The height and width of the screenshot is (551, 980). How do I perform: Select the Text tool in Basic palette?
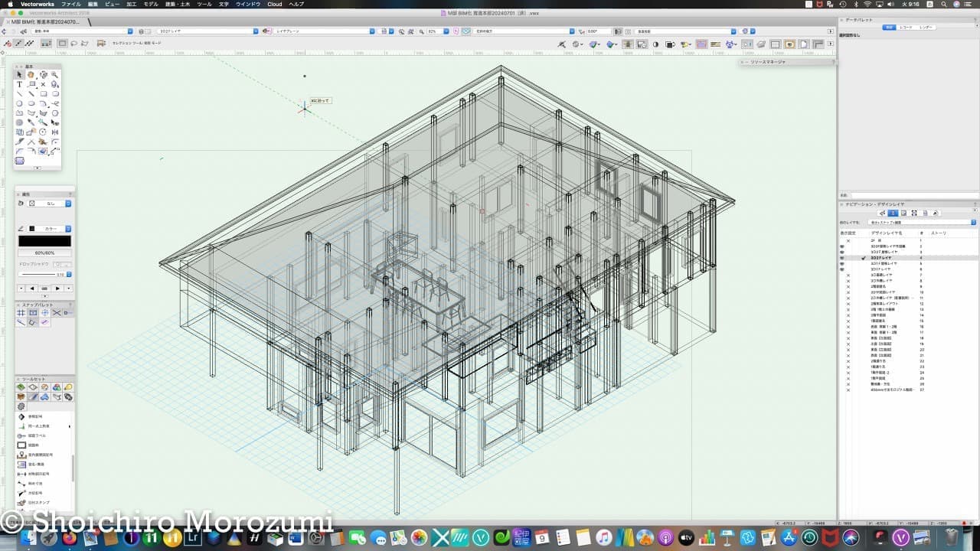20,84
